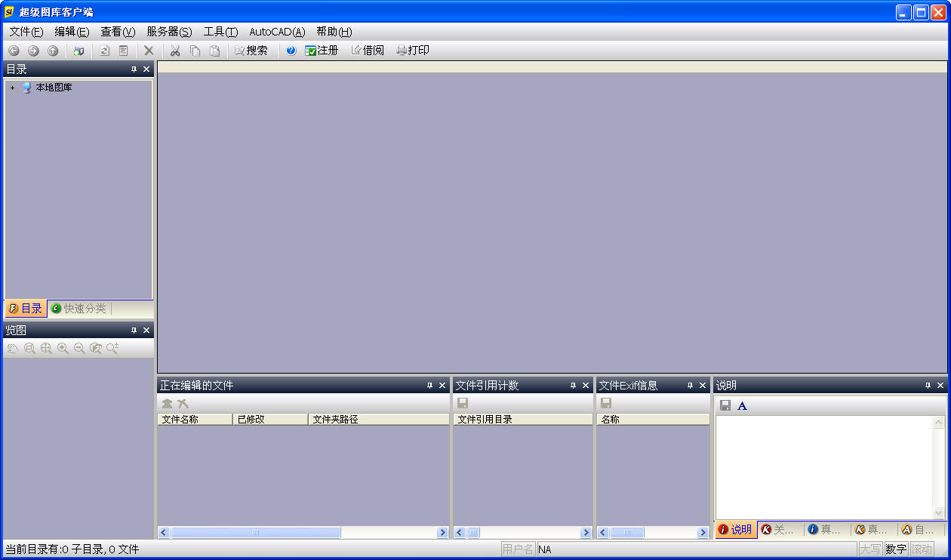Viewport: 951px width, 560px height.
Task: Toggle pin on 文件Exif信息 panel
Action: [x=690, y=386]
